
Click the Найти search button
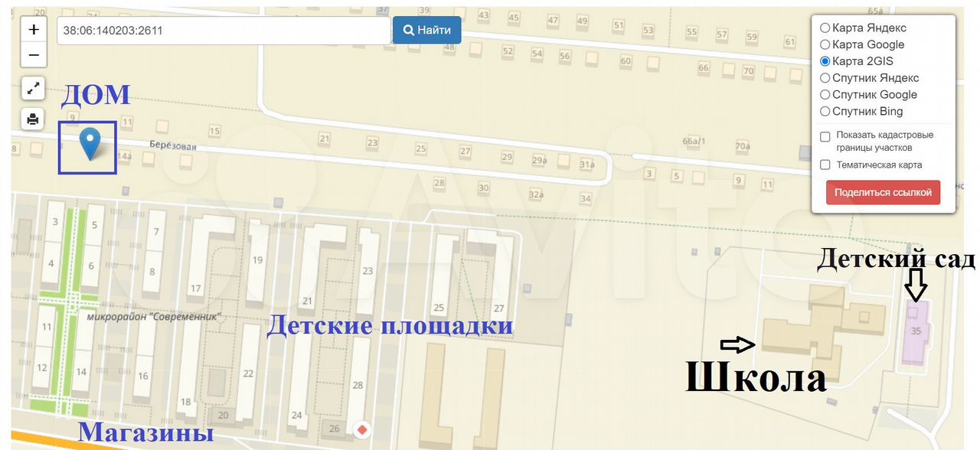pos(426,31)
